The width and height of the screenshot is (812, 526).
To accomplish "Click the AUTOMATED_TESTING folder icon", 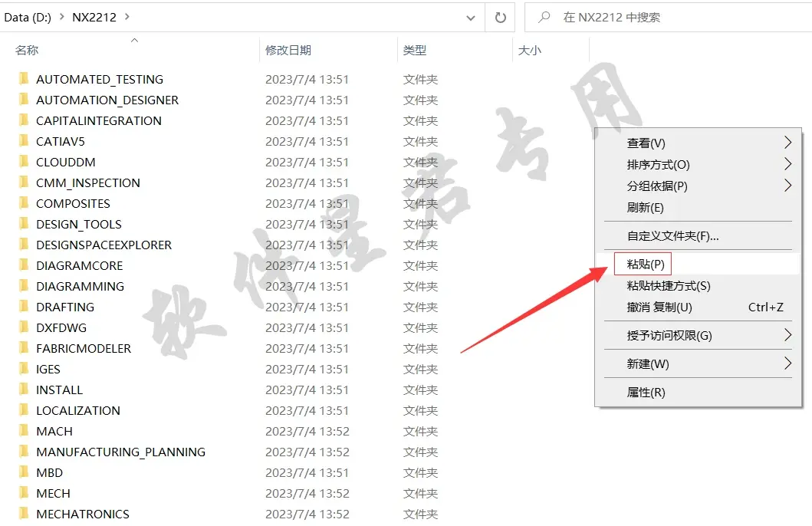I will pos(23,79).
